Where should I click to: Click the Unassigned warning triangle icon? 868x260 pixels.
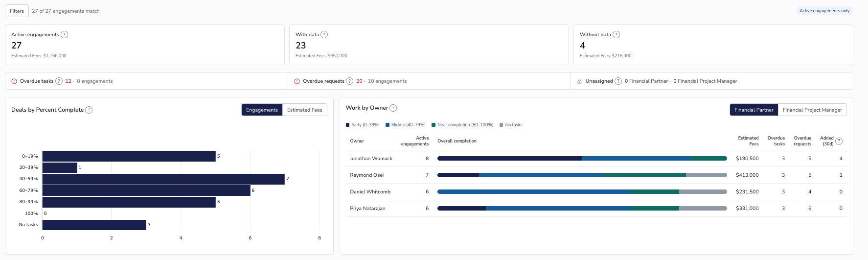tap(580, 81)
